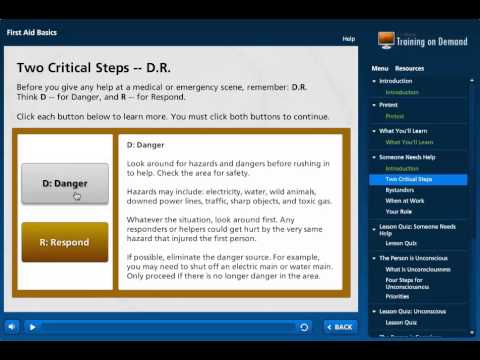This screenshot has width=480, height=360.
Task: Click the menu scrollbar down arrow
Action: (x=472, y=332)
